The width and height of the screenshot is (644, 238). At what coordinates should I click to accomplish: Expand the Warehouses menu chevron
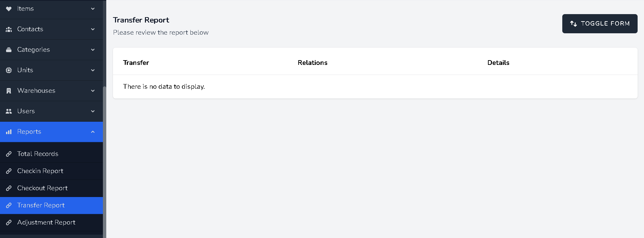click(93, 90)
